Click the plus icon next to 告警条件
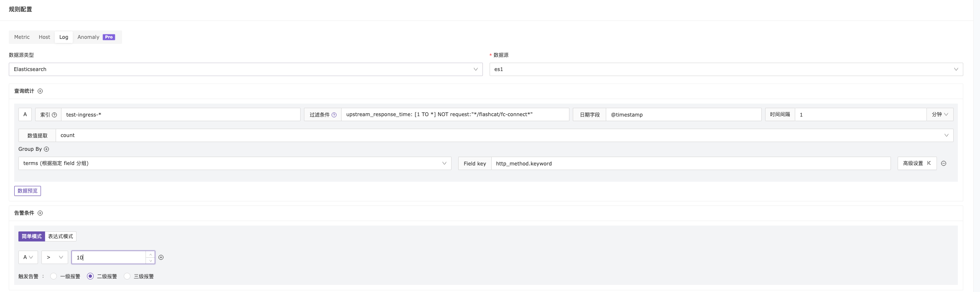 coord(40,213)
